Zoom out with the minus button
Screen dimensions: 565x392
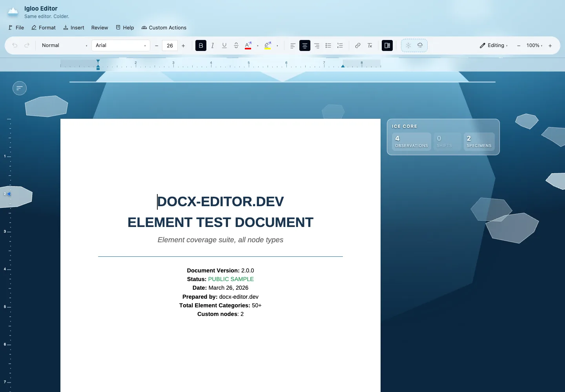(x=519, y=45)
